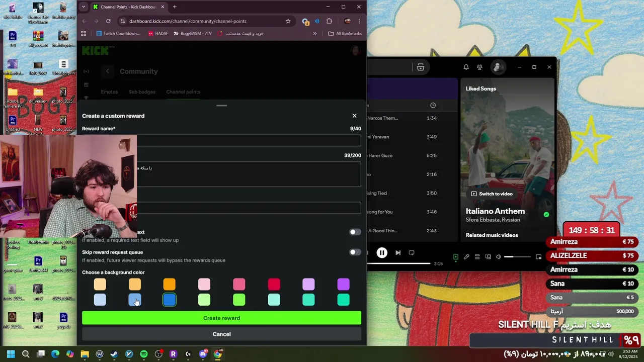Viewport: 644px width, 362px height.
Task: Open Twitch Countdown bookmark
Action: 118,34
